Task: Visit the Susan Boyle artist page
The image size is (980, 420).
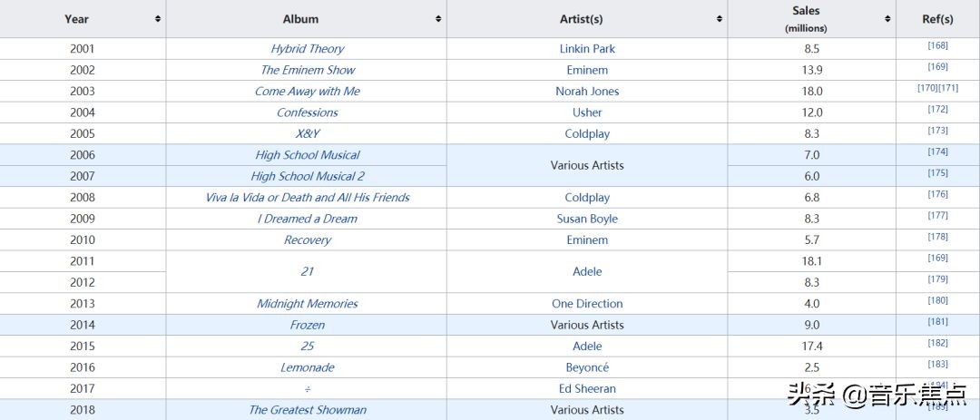Action: pos(587,219)
